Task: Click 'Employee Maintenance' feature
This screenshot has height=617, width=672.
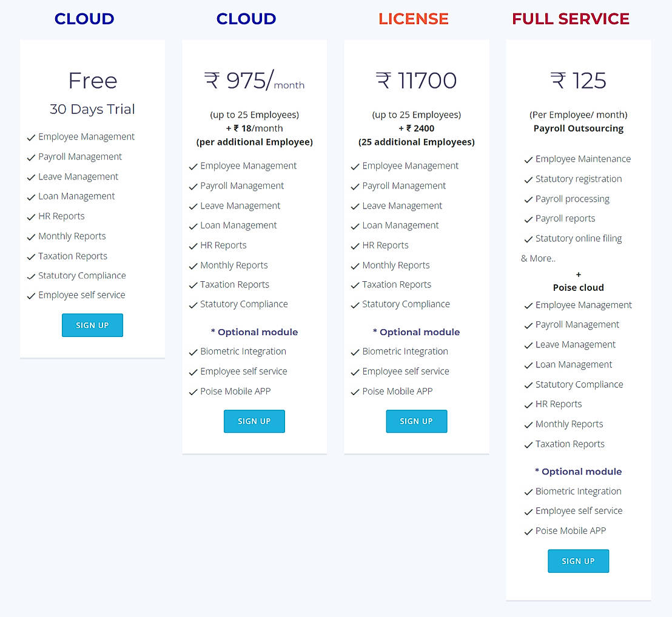Action: click(x=583, y=159)
